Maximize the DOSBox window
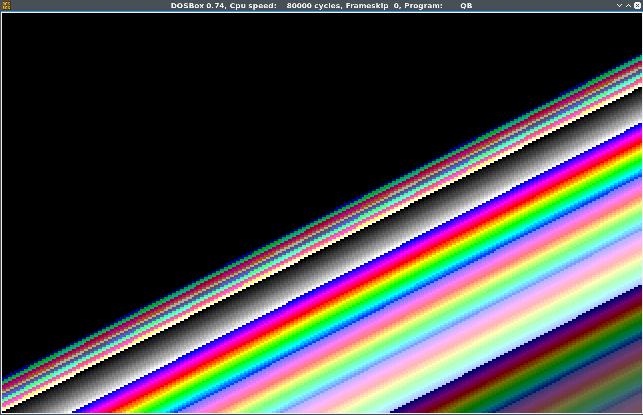This screenshot has height=415, width=643. click(628, 5)
